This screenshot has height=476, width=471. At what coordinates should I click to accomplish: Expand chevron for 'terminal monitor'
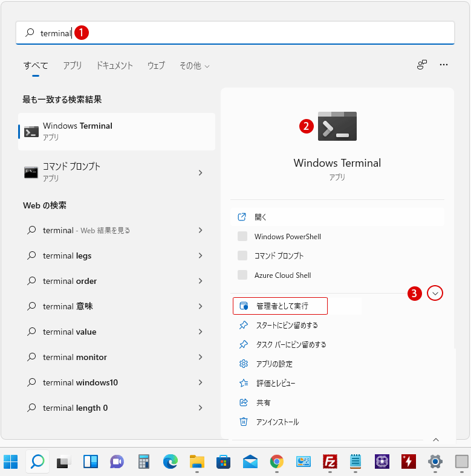click(200, 357)
